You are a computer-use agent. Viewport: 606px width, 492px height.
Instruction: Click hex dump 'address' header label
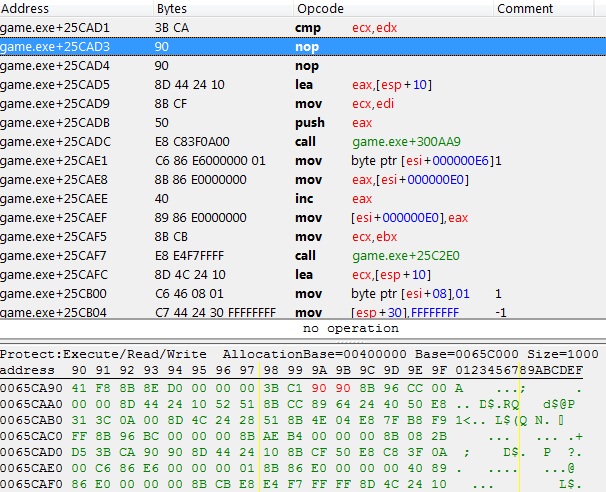(x=27, y=370)
